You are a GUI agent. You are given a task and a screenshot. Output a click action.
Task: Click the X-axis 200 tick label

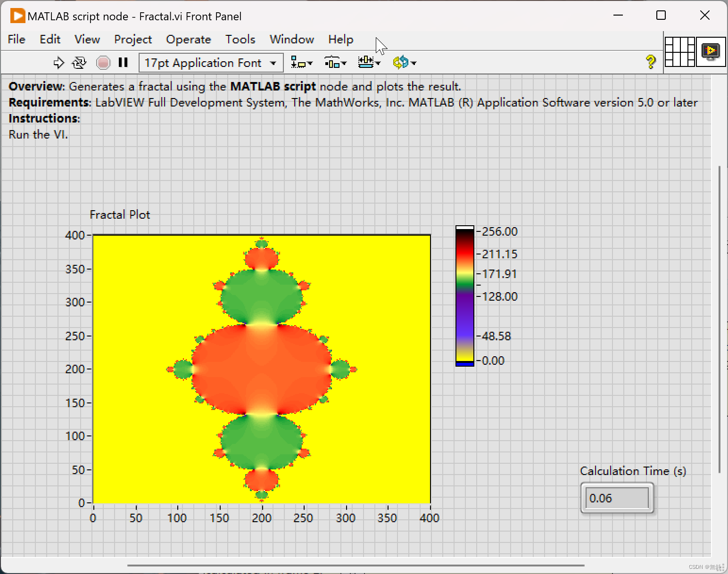262,518
